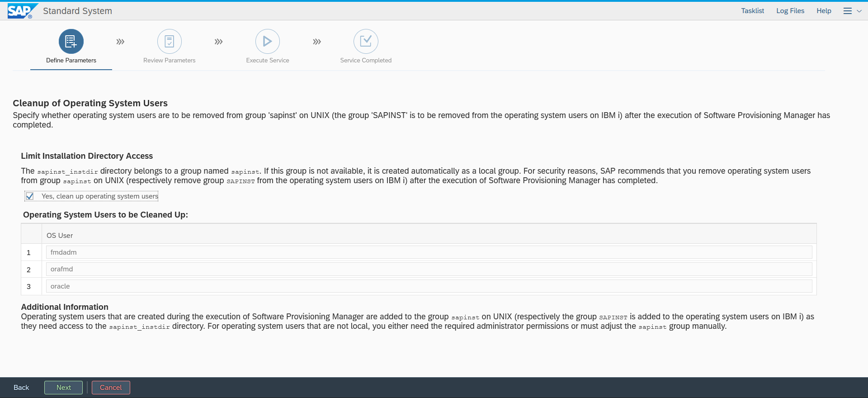Click the Back button

coord(21,388)
